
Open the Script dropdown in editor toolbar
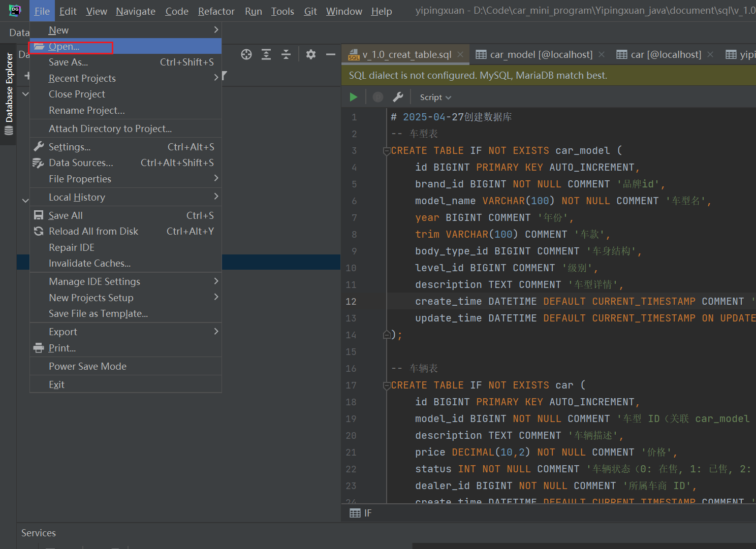coord(435,98)
